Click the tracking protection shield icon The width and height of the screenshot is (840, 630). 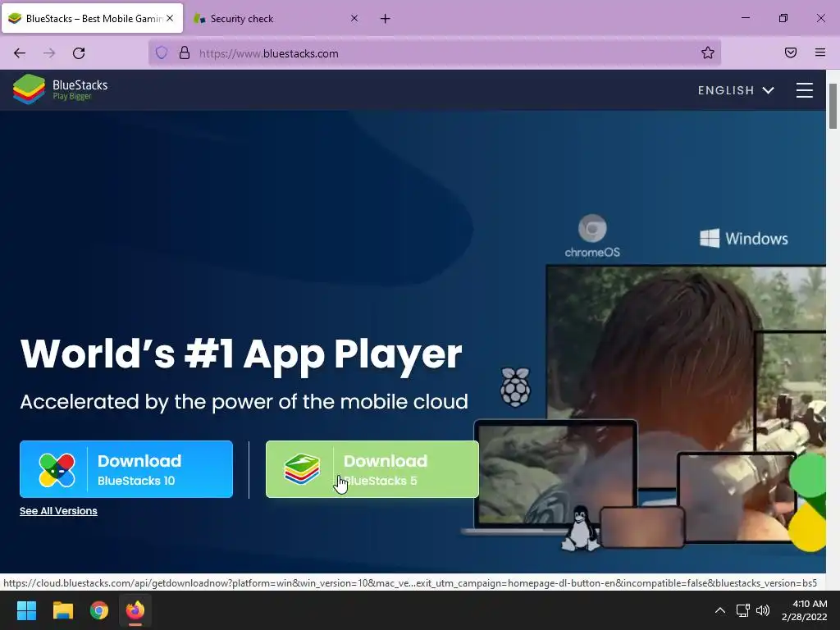(x=162, y=53)
